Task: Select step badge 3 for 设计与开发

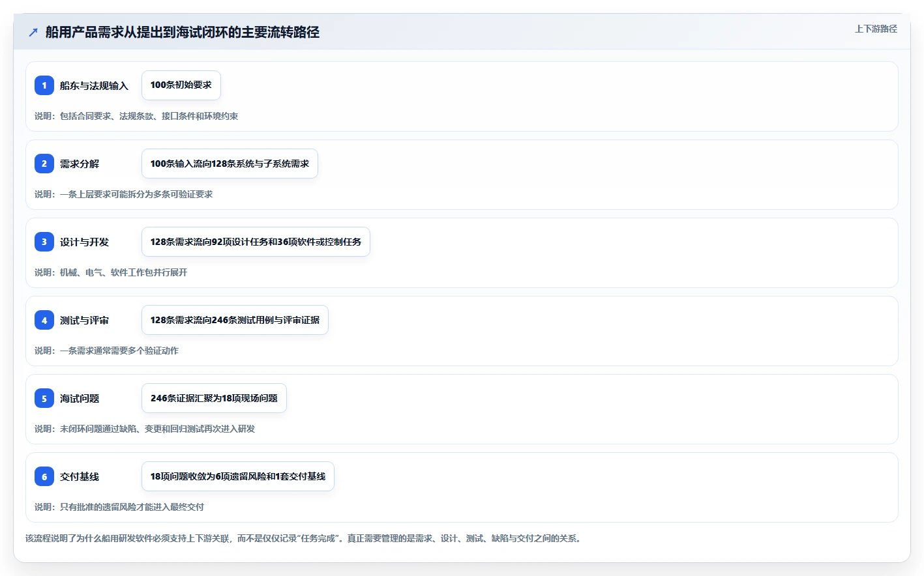Action: point(44,242)
